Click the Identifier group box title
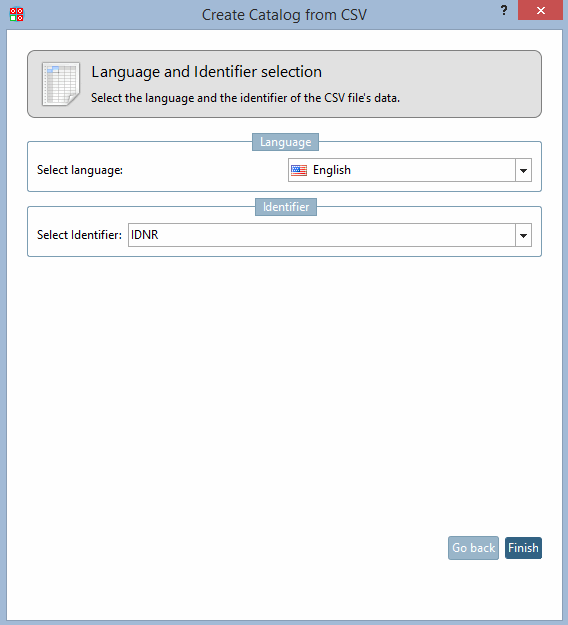The width and height of the screenshot is (568, 625). click(286, 207)
